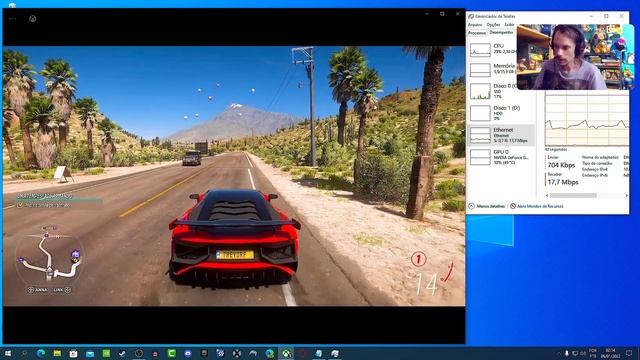Select the GPU 0 NVIDIA entry
This screenshot has width=640, height=360.
(501, 157)
